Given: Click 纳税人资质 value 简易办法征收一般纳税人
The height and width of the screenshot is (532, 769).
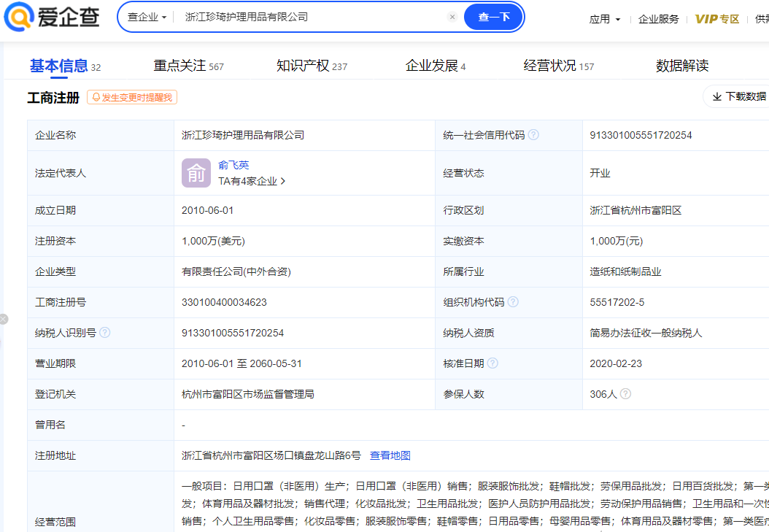Looking at the screenshot, I should (646, 333).
